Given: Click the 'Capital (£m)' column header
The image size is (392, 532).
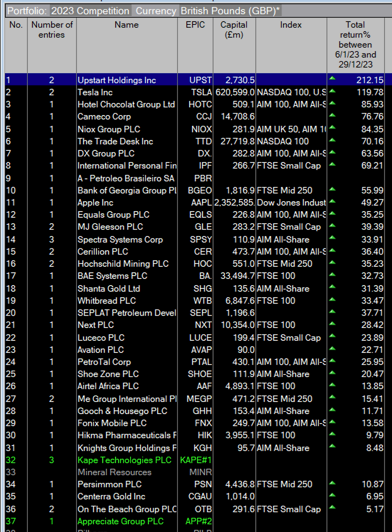Looking at the screenshot, I should click(234, 30).
